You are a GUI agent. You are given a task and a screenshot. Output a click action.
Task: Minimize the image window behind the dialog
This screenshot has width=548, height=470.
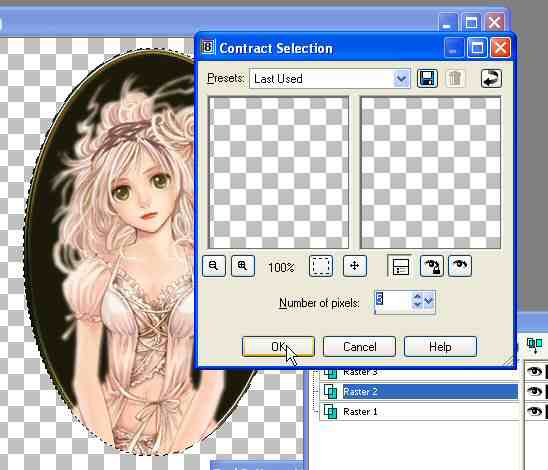448,23
